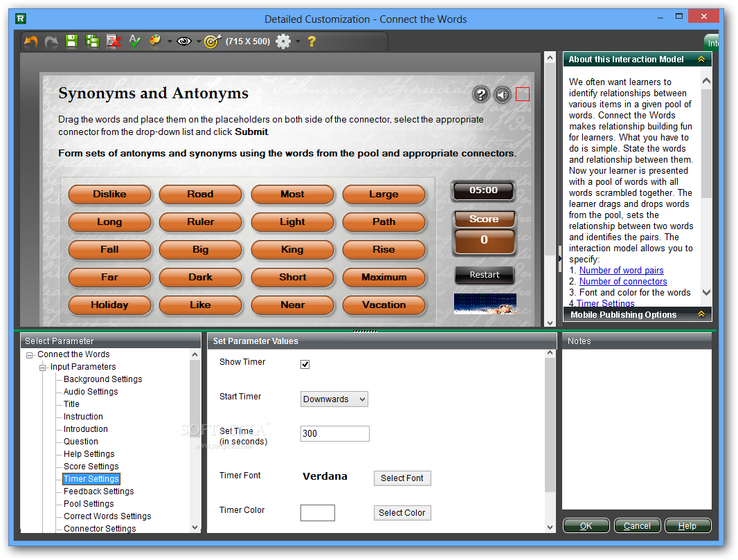This screenshot has width=738, height=560.
Task: Select Title in parameter tree
Action: 71,404
